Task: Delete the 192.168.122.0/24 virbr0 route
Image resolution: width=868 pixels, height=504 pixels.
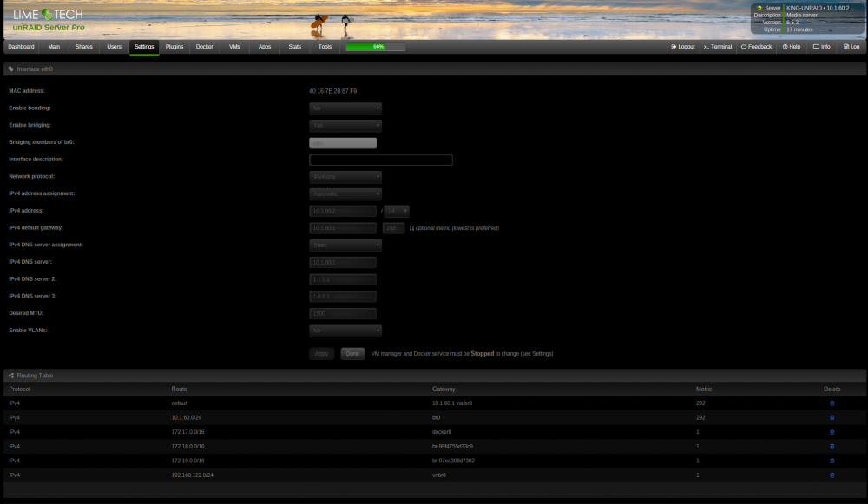Action: click(832, 475)
